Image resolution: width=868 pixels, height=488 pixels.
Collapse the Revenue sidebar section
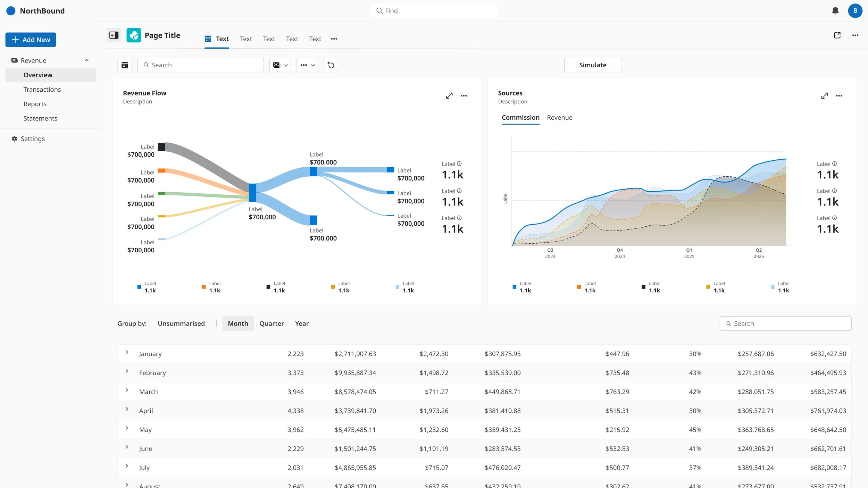pyautogui.click(x=87, y=60)
